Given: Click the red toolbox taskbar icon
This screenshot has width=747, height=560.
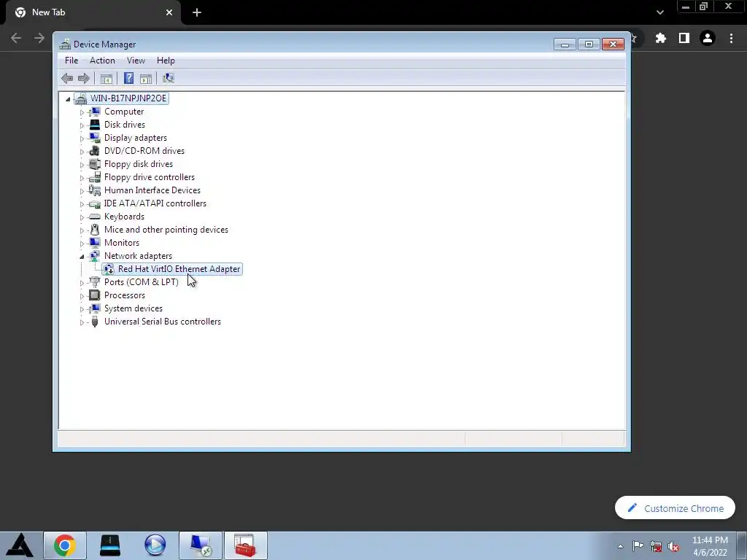Looking at the screenshot, I should tap(245, 545).
